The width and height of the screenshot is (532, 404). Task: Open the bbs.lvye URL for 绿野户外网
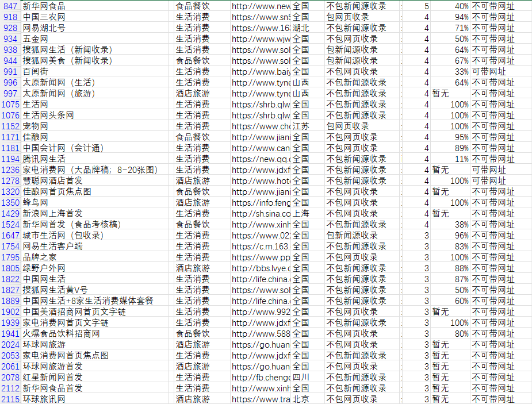[261, 268]
